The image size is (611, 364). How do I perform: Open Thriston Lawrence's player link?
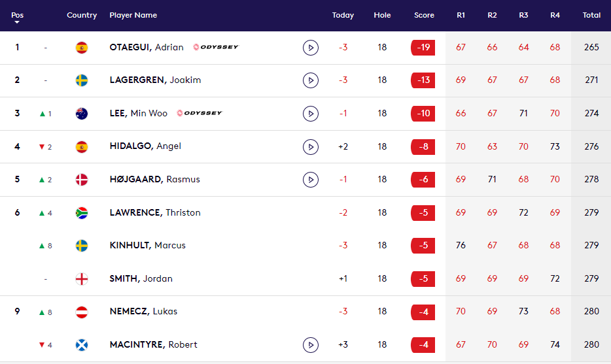tap(155, 212)
